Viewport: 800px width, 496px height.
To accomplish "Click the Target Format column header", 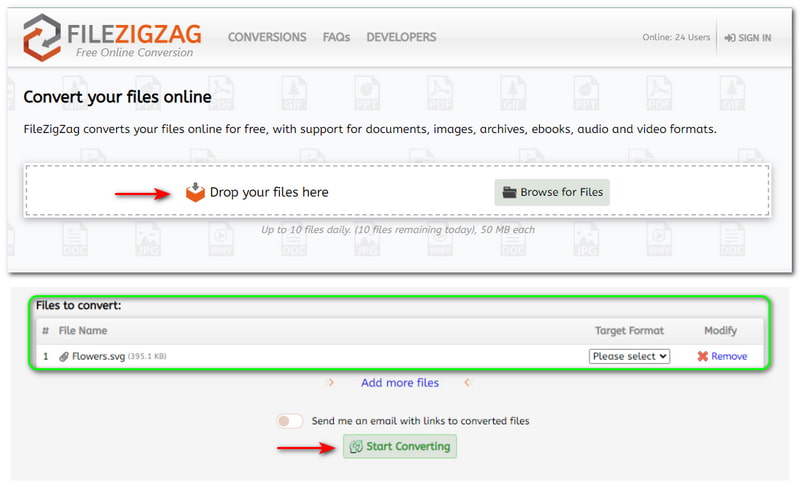I will [629, 331].
